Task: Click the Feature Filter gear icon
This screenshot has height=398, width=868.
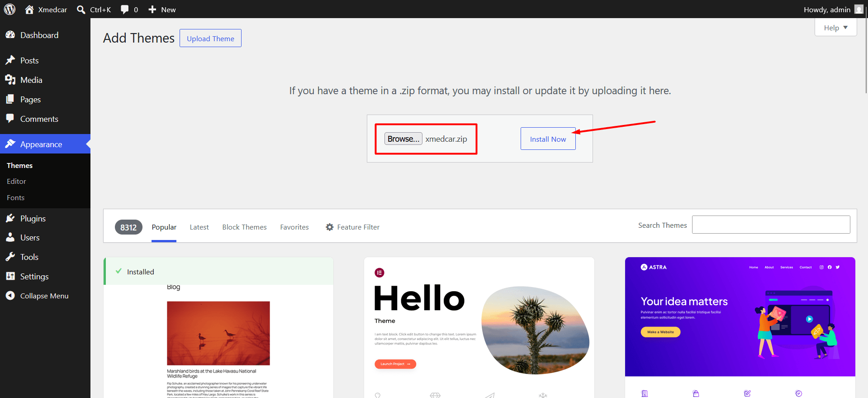Action: (330, 227)
